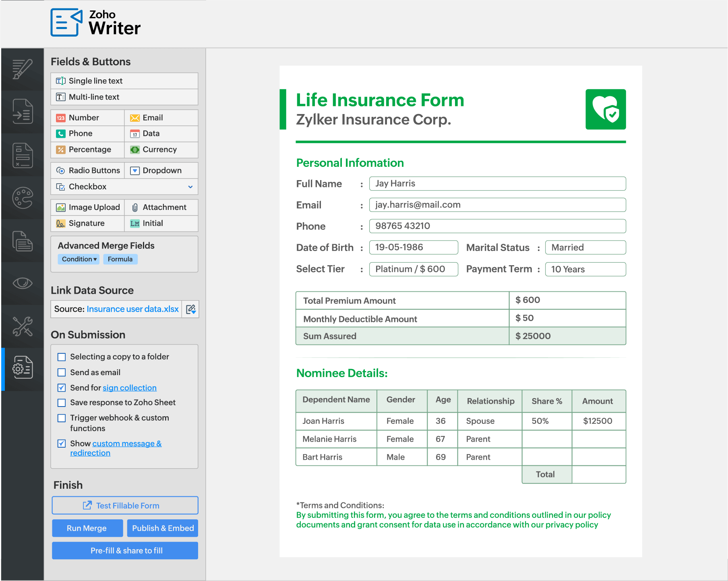The height and width of the screenshot is (581, 728).
Task: Open the Marital Status field showing Married
Action: pos(585,247)
